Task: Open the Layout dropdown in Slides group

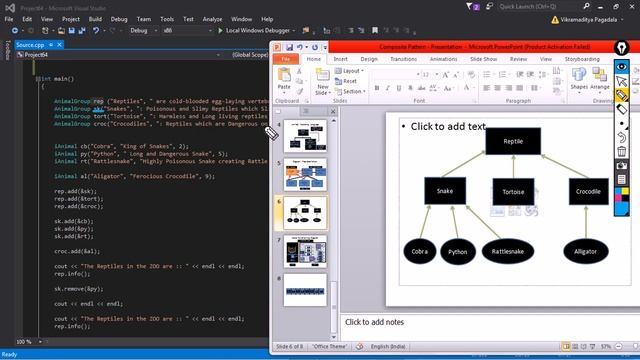Action: click(349, 71)
